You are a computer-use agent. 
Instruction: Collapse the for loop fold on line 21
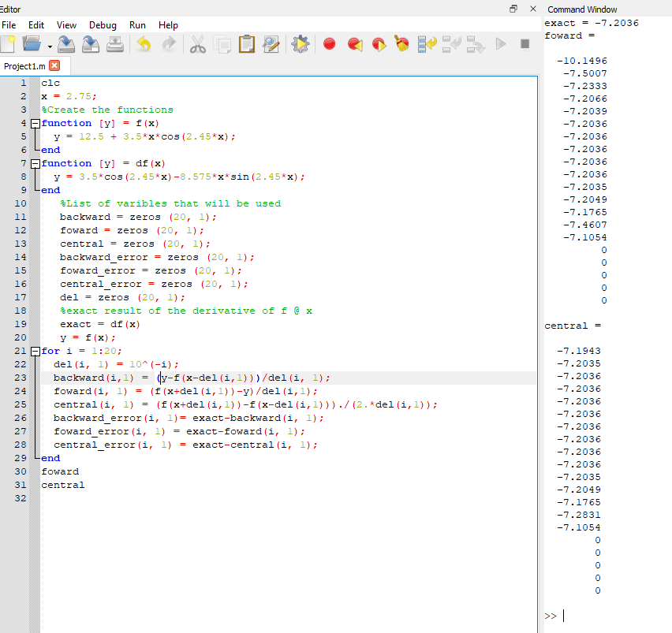coord(35,351)
